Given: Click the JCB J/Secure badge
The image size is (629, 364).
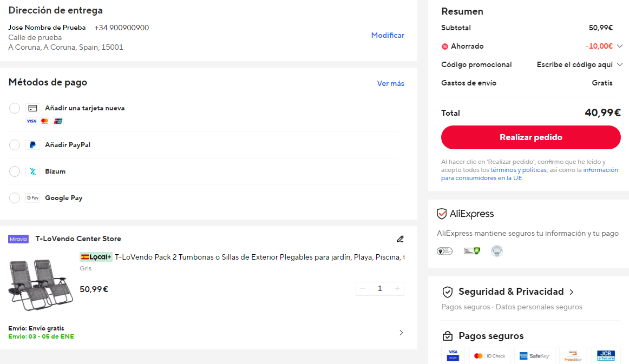Looking at the screenshot, I should pos(606,355).
